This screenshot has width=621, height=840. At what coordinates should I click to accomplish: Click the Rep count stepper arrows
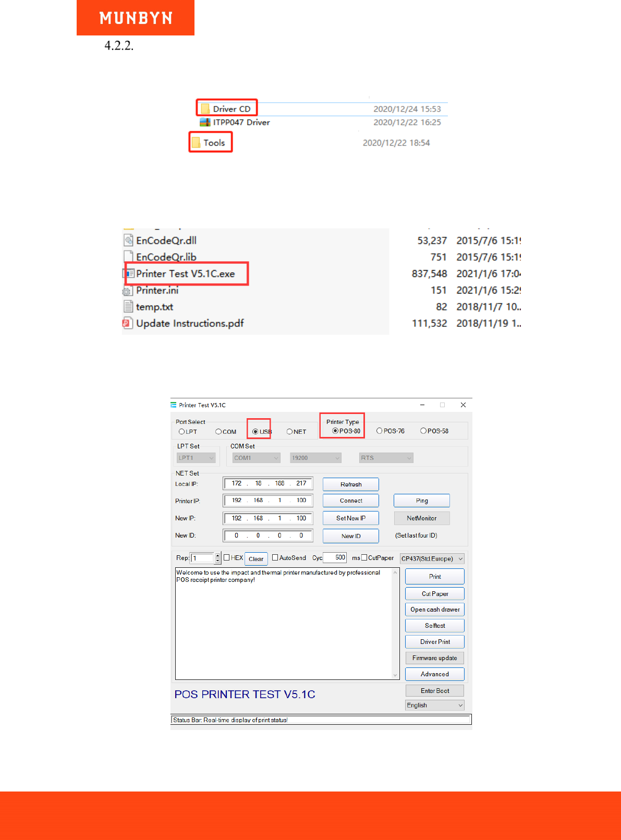tap(217, 558)
